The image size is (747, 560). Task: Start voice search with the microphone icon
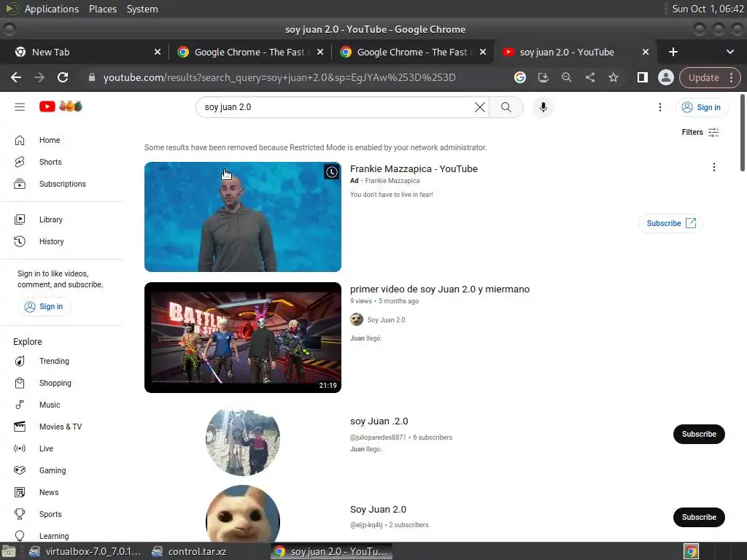click(543, 107)
